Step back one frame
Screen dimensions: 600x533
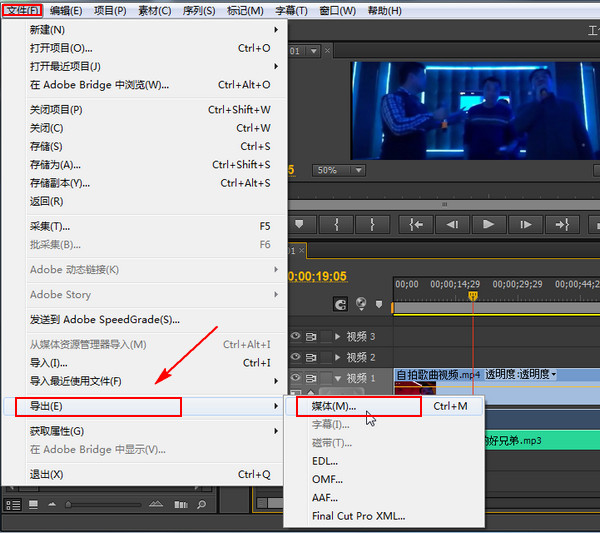click(x=452, y=224)
